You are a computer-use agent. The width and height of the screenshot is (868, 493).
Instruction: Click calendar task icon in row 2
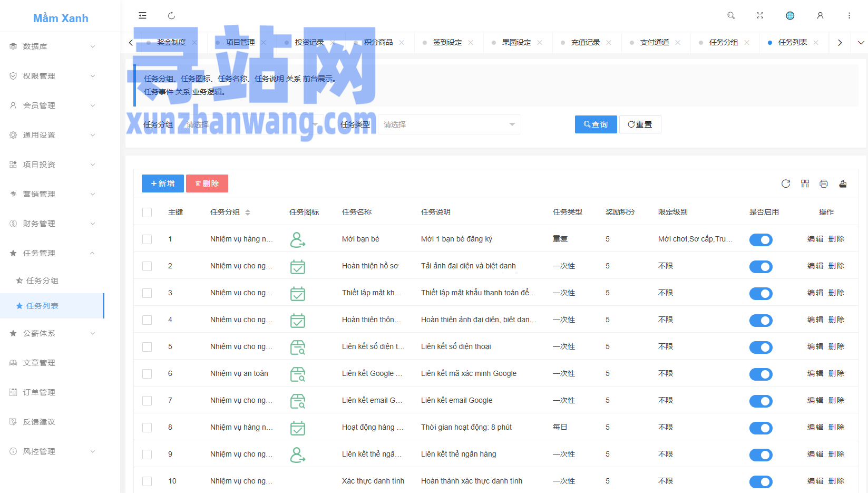click(298, 267)
